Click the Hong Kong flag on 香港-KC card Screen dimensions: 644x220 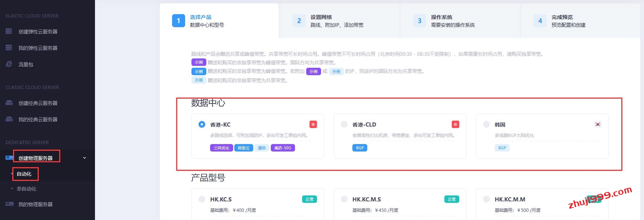click(x=313, y=124)
